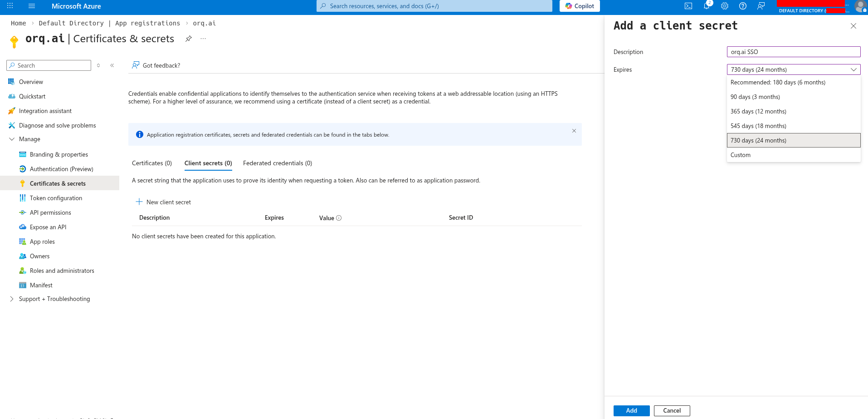This screenshot has height=419, width=868.
Task: Open Cloud Shell from the top bar
Action: coord(688,6)
